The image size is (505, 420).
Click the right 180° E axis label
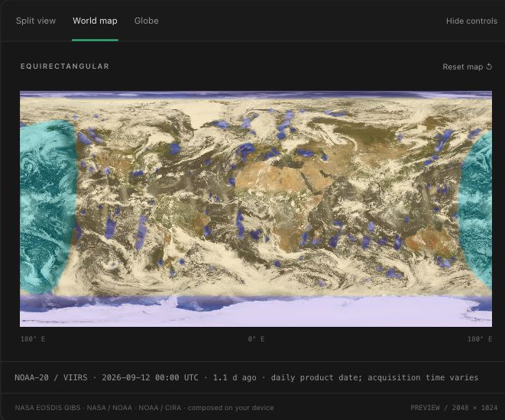point(480,339)
